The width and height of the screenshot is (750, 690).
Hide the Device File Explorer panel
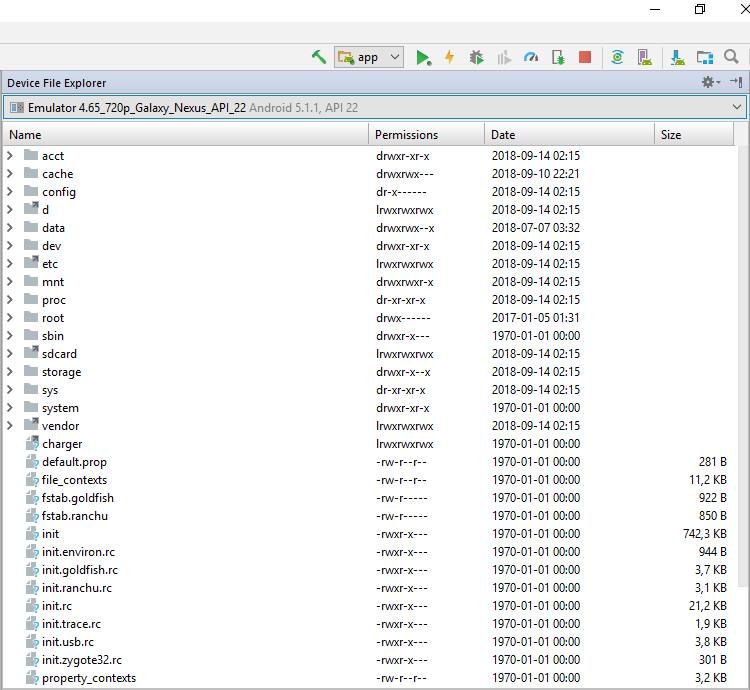[736, 83]
